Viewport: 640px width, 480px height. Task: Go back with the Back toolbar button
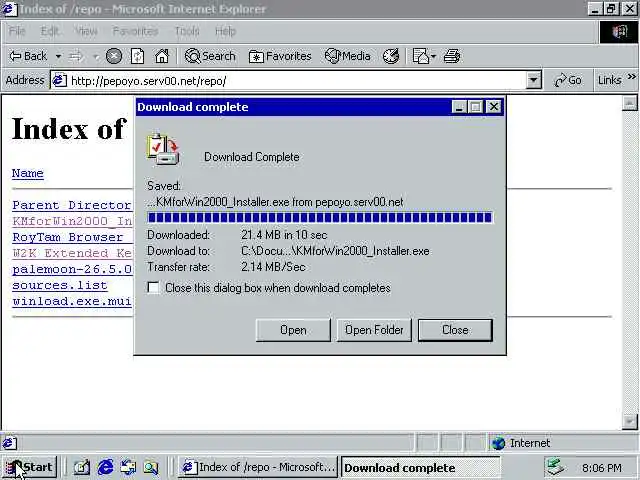click(28, 56)
